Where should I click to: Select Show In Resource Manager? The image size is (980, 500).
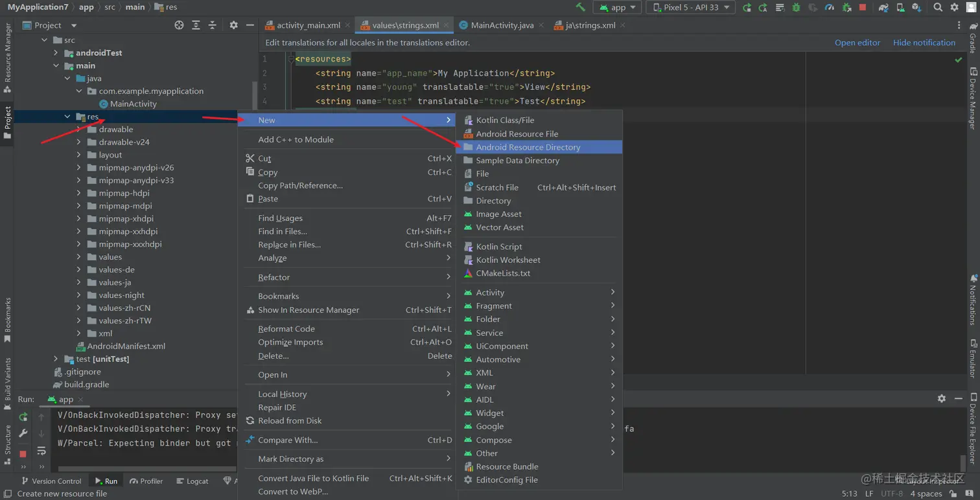tap(347, 310)
